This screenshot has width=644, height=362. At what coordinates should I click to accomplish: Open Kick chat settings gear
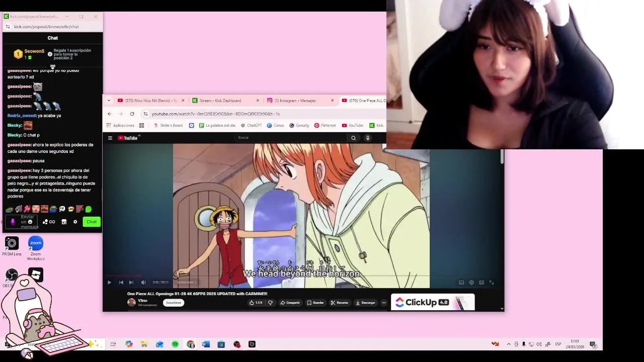[75, 222]
